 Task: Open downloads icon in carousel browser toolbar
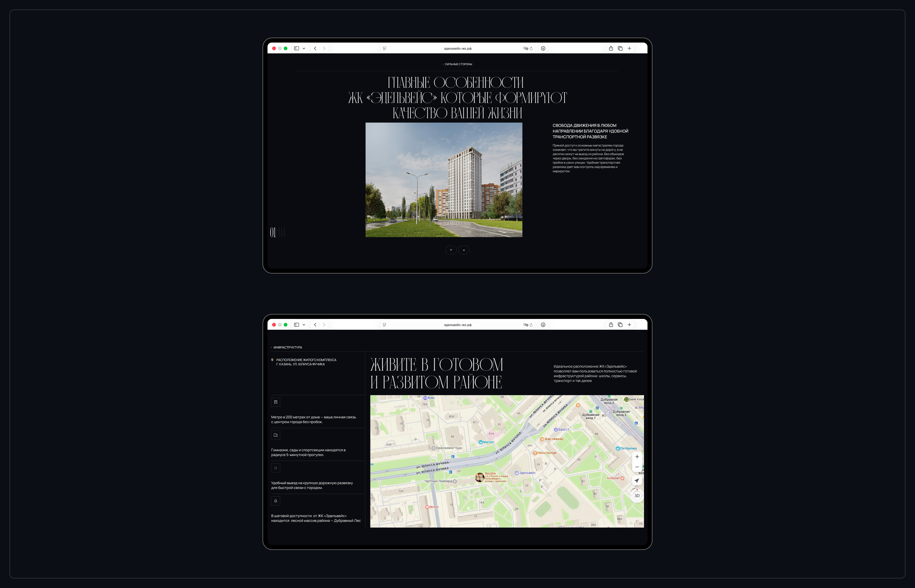coord(543,49)
